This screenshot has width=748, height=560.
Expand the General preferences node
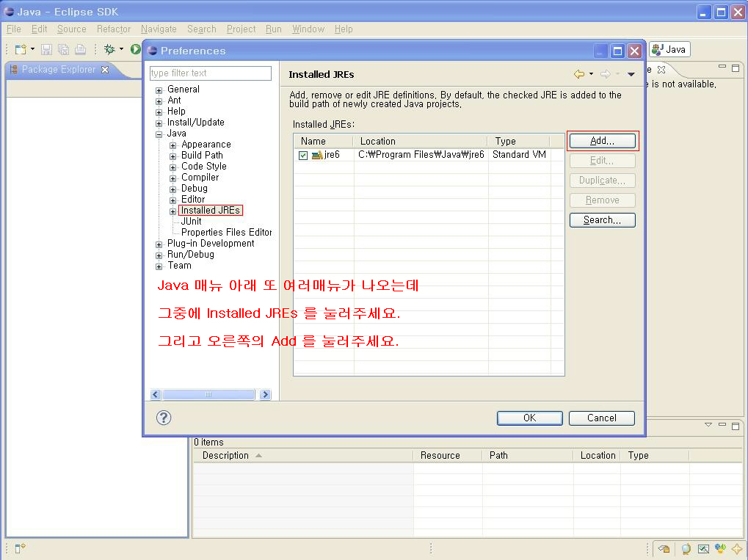tap(159, 90)
